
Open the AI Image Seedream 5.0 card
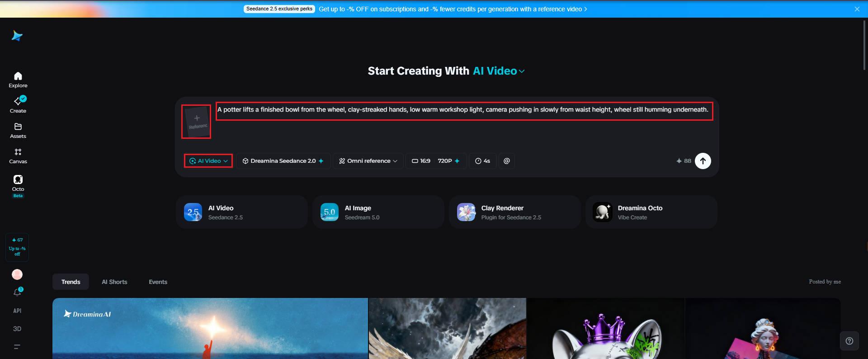click(378, 212)
